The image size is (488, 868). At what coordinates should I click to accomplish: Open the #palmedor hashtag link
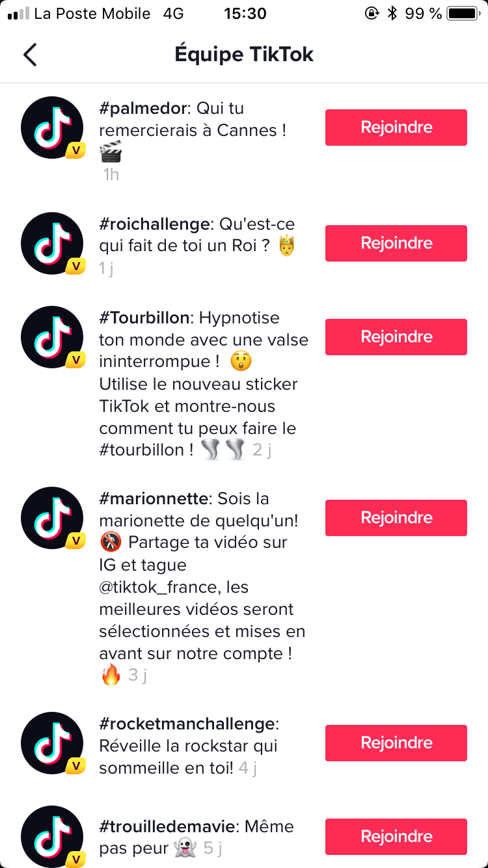coord(143,109)
